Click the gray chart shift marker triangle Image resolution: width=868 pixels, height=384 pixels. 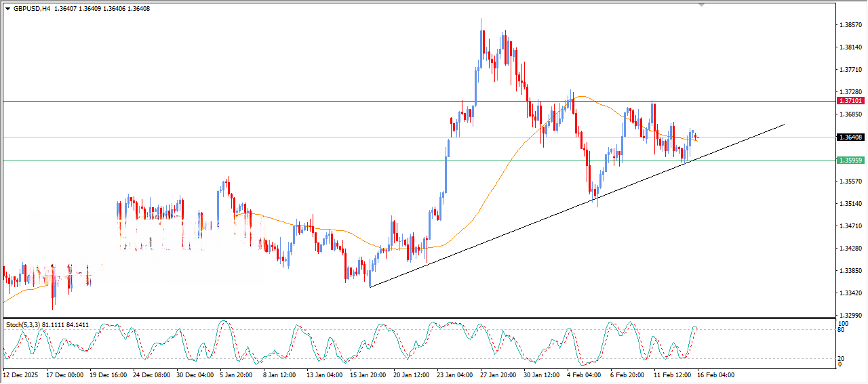click(x=701, y=5)
